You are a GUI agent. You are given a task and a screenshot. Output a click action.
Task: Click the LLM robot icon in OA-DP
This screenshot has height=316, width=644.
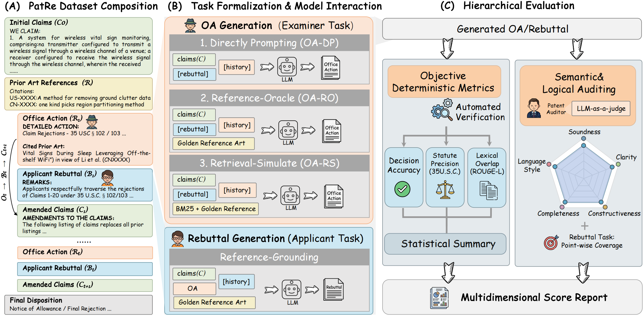pos(287,67)
